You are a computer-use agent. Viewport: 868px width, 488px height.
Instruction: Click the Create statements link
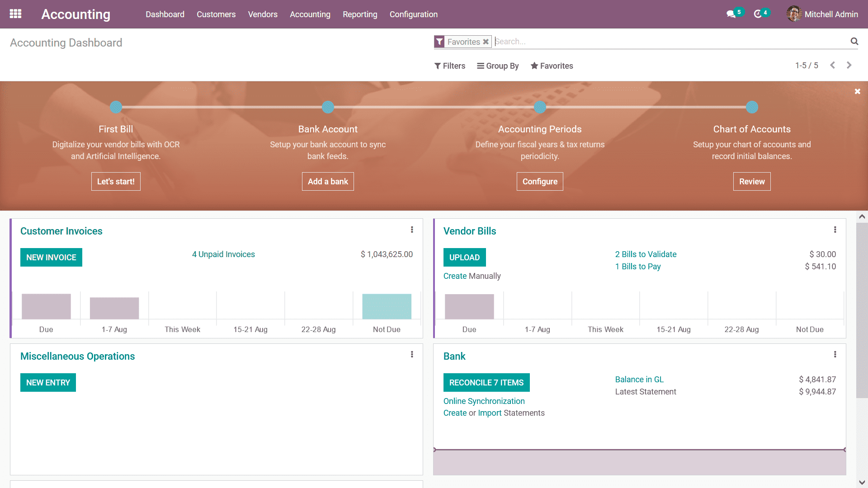point(455,413)
